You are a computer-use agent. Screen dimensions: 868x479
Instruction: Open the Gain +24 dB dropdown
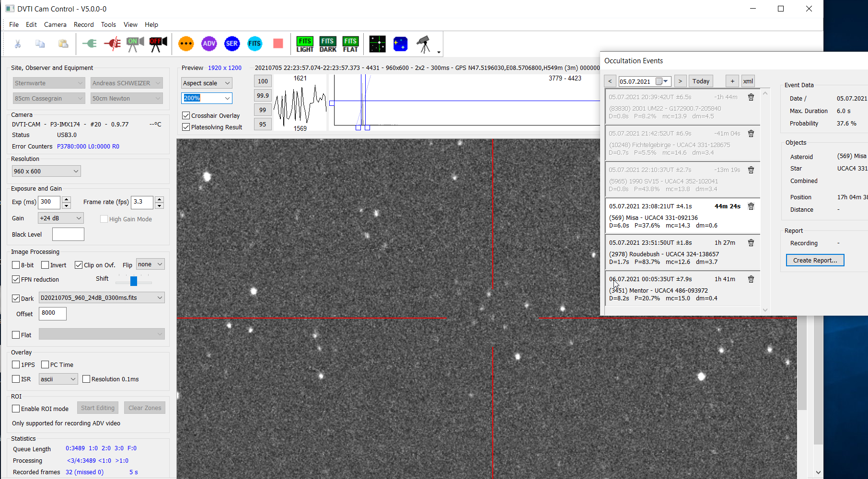[x=61, y=218]
